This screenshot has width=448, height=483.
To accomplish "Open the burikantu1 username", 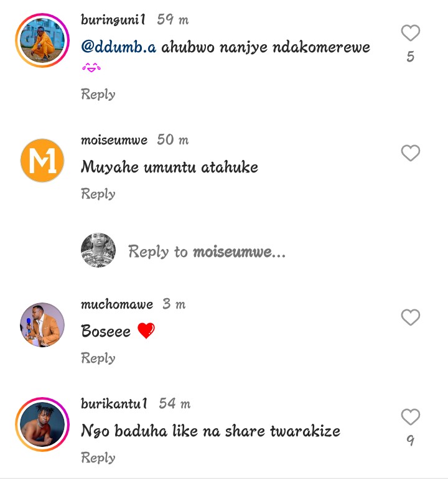I will click(114, 403).
